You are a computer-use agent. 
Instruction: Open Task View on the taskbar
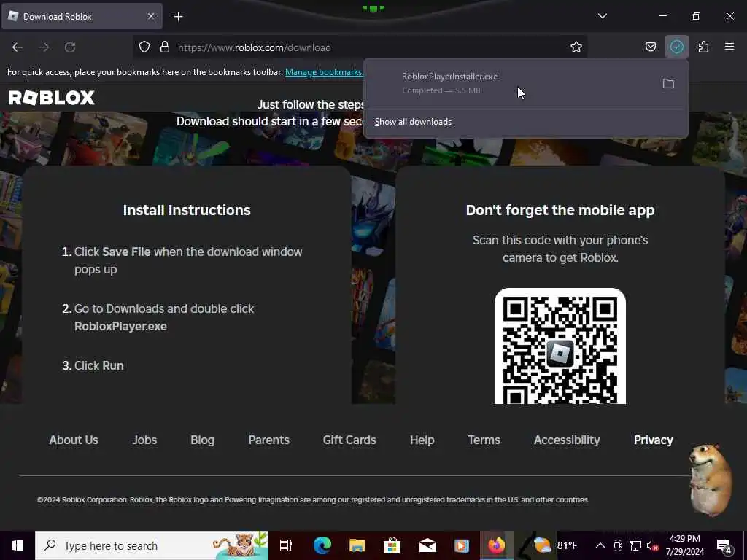click(286, 545)
